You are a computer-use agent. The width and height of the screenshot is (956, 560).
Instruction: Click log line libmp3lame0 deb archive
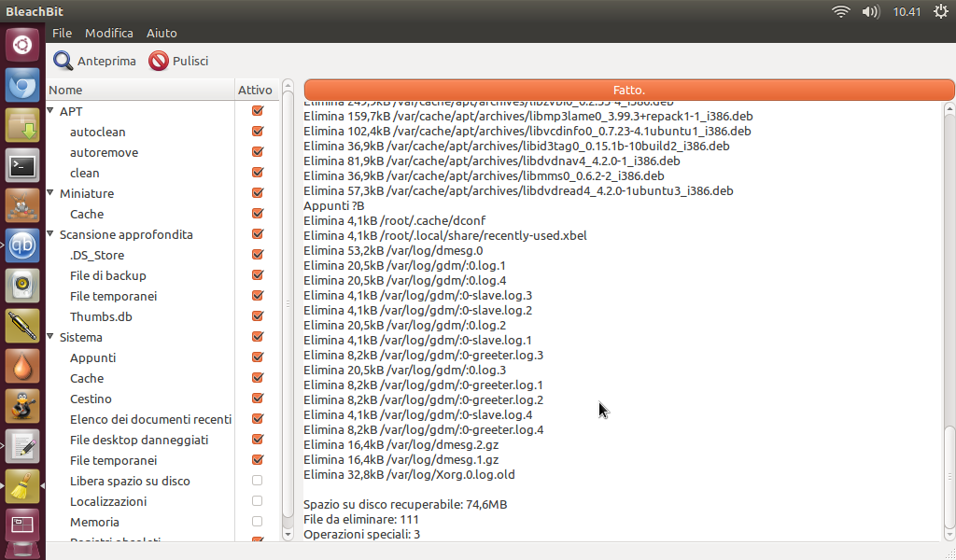528,116
